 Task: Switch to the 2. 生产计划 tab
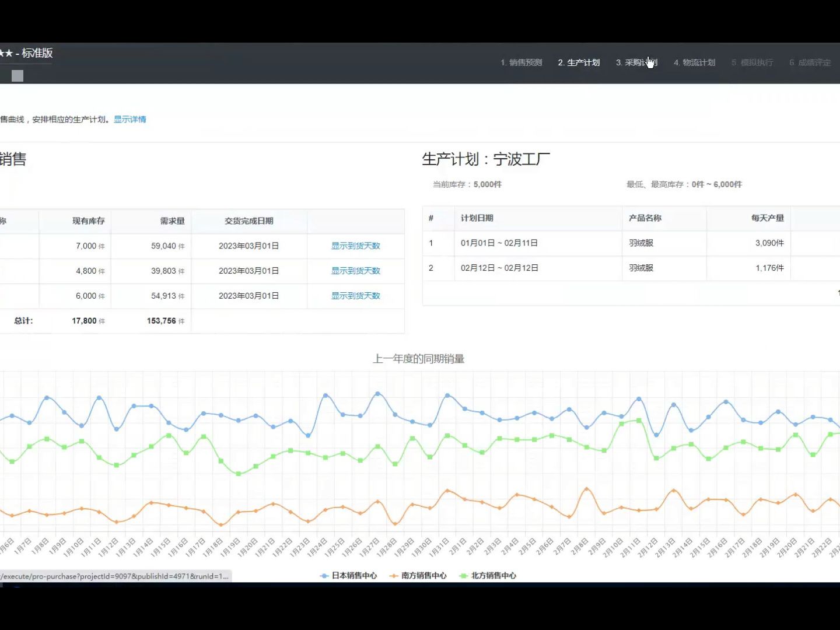(x=579, y=62)
